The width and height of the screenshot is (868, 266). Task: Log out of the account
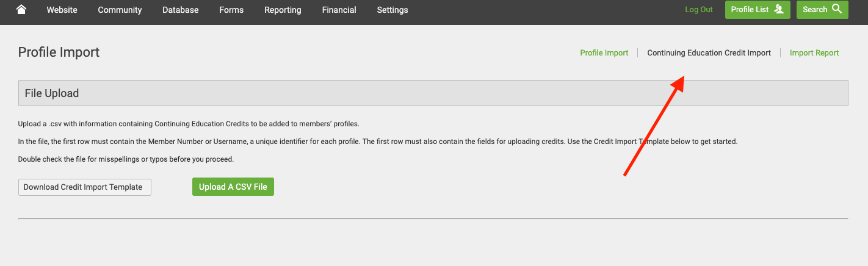tap(699, 10)
